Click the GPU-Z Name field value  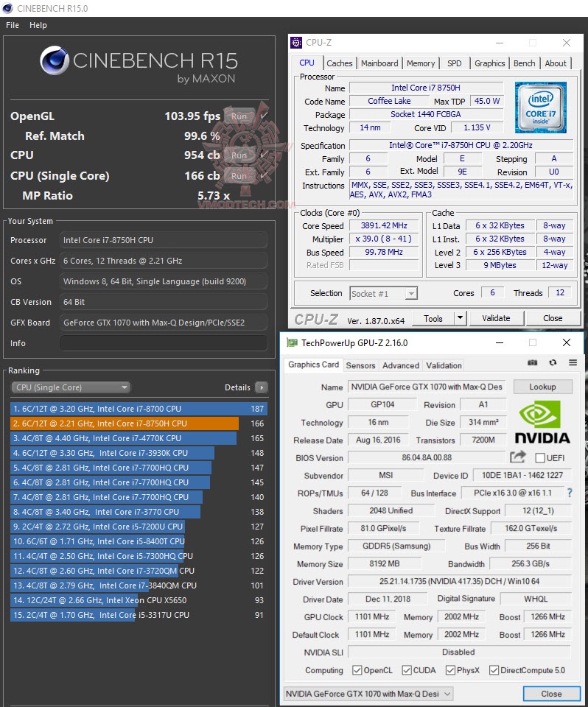tap(427, 387)
